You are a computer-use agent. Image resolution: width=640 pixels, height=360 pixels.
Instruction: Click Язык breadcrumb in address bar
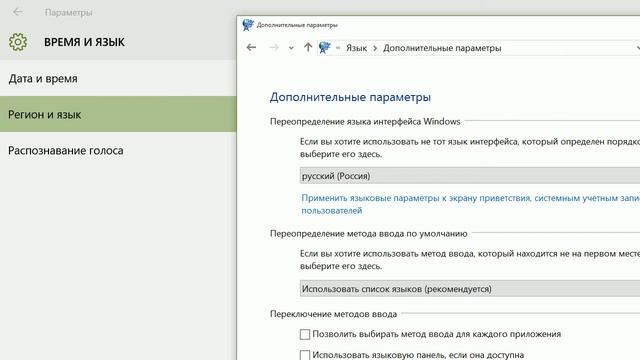tap(356, 48)
